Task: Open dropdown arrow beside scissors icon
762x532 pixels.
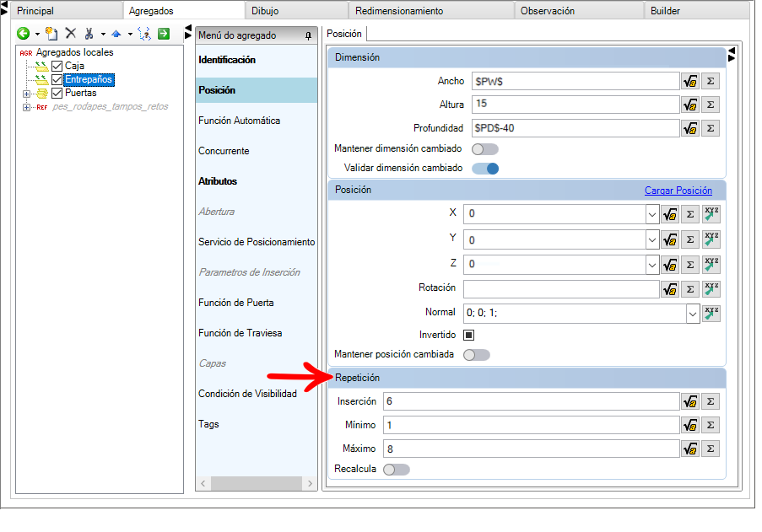Action: coord(103,34)
